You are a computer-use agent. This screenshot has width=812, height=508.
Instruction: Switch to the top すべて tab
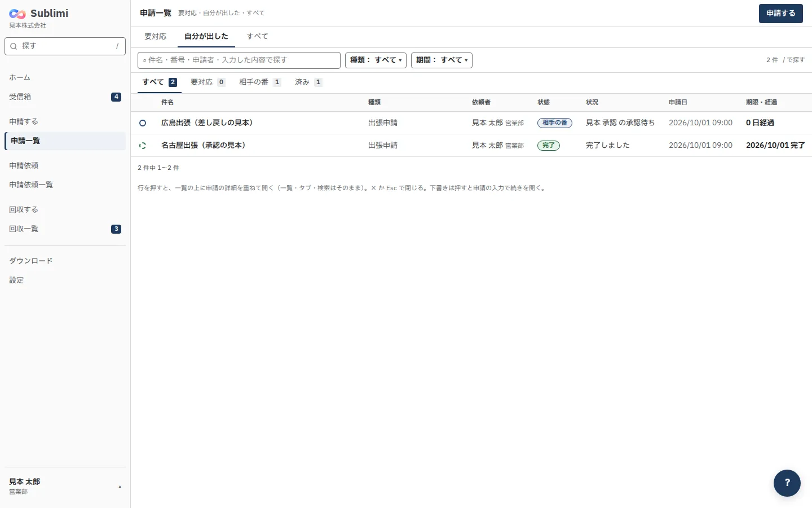click(257, 37)
